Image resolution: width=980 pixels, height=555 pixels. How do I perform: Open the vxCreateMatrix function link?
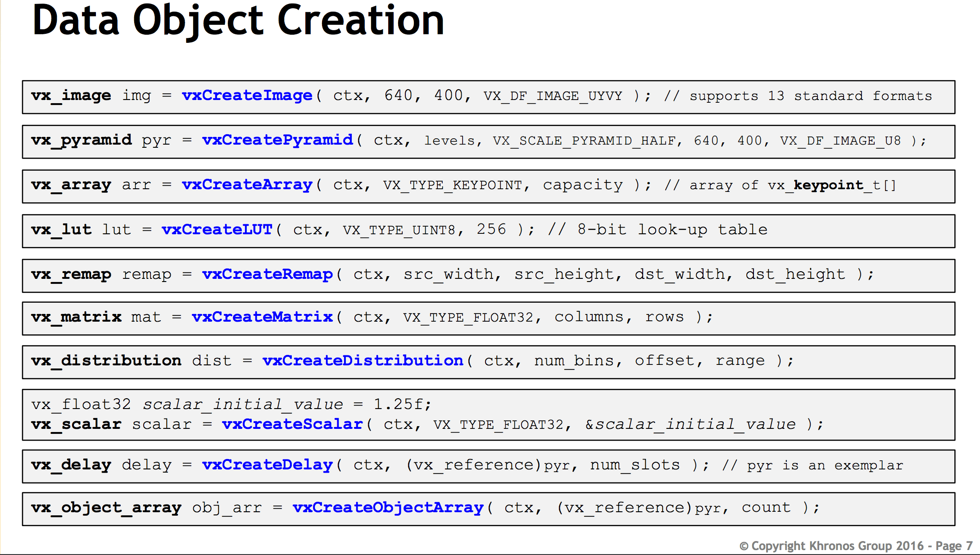[x=263, y=317]
